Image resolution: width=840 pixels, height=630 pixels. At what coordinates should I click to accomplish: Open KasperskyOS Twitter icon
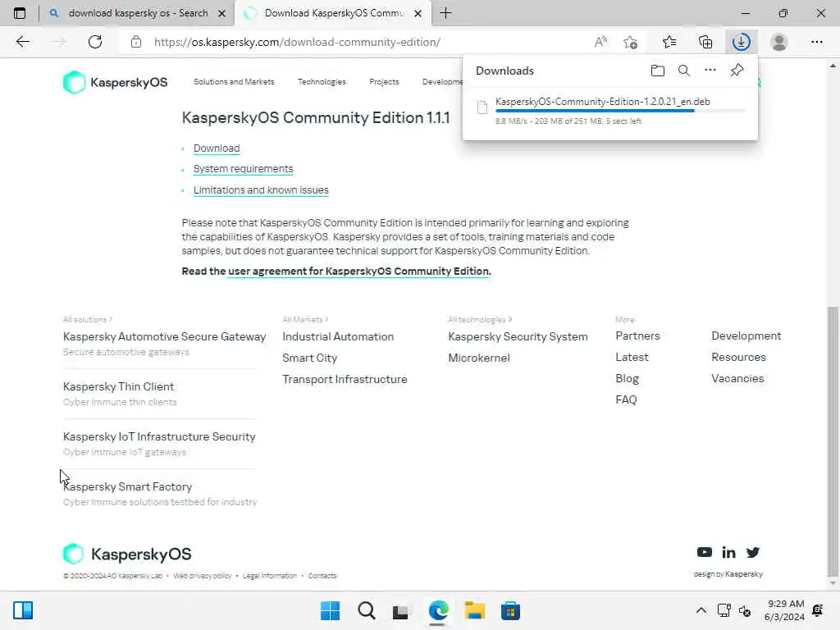coord(753,552)
